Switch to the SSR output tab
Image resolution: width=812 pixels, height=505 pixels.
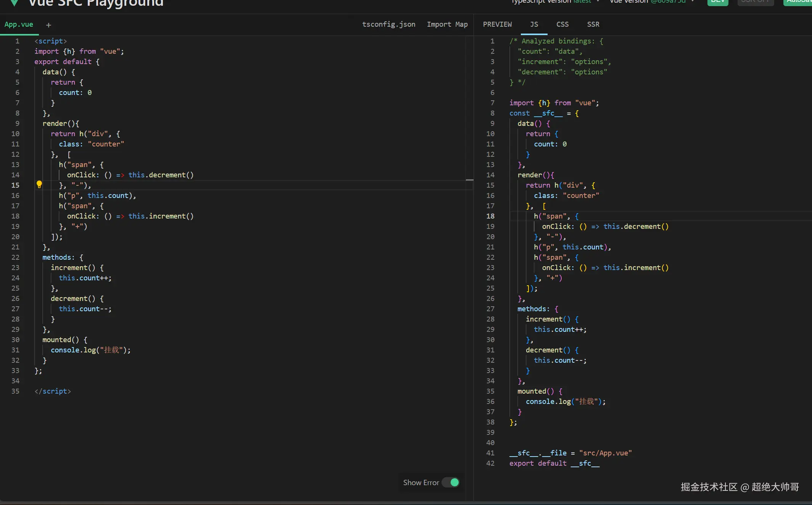(593, 24)
